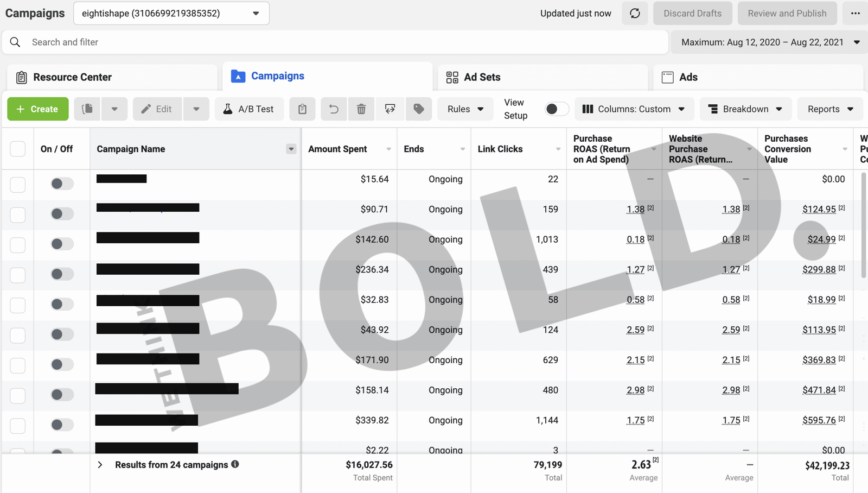
Task: Check the select-all campaigns header checkbox
Action: [18, 149]
